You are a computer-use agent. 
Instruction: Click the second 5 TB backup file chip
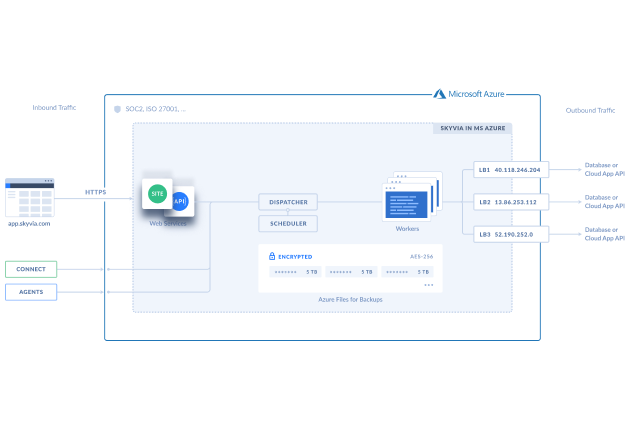(351, 272)
